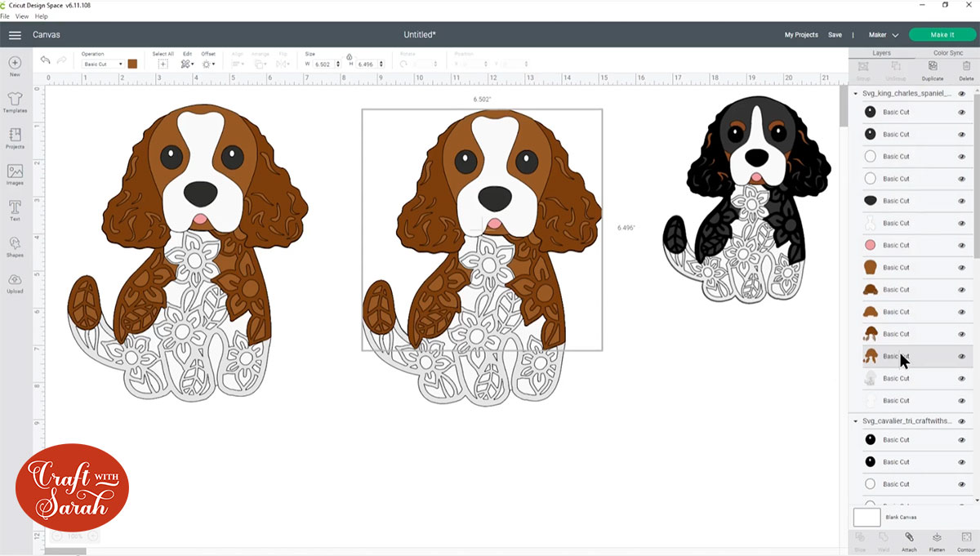Select the Text tool
The width and height of the screenshot is (980, 556).
pyautogui.click(x=15, y=209)
